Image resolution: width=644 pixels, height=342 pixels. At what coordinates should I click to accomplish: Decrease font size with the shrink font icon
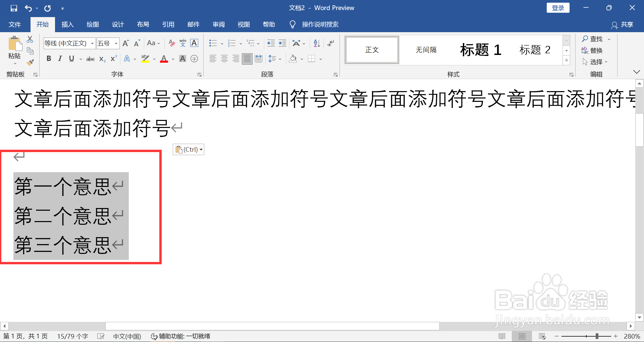point(137,43)
